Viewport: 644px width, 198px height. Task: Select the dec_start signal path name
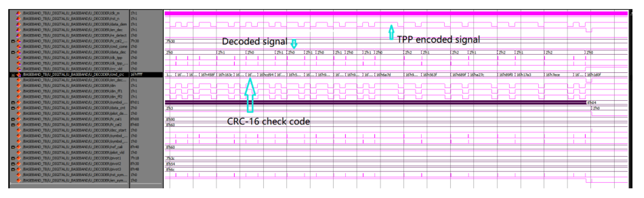click(75, 130)
